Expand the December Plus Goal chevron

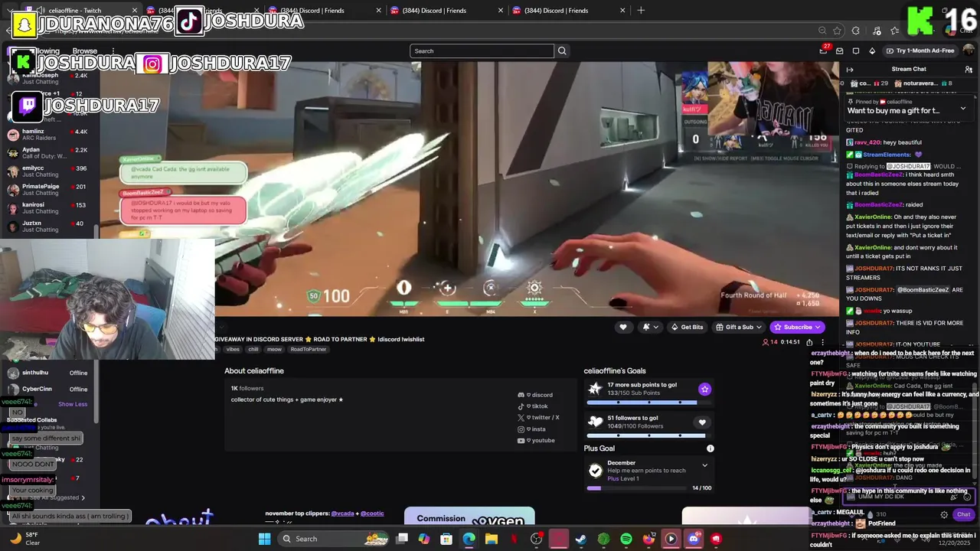point(704,465)
